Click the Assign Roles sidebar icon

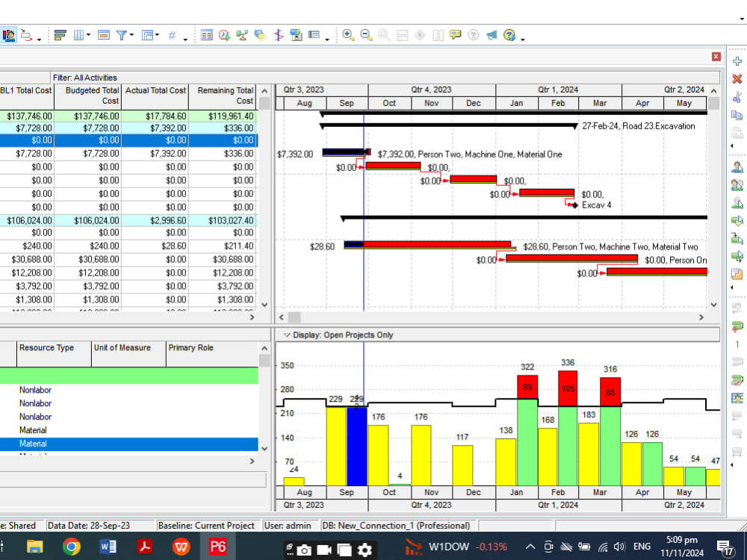tap(737, 203)
